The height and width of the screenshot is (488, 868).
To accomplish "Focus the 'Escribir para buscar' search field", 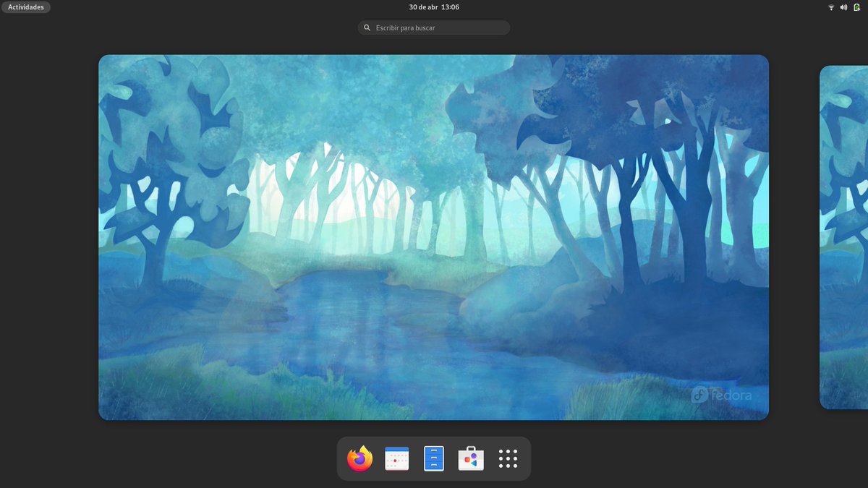I will (x=434, y=27).
